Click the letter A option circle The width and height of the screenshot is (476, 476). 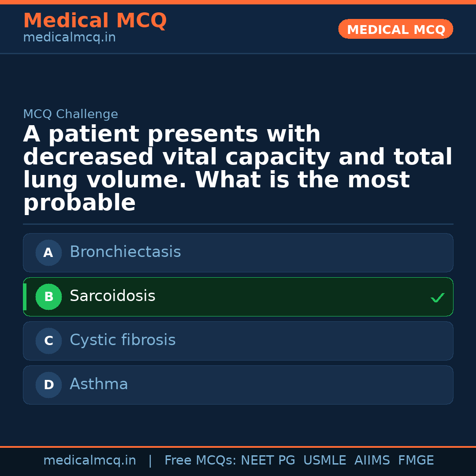coord(48,253)
